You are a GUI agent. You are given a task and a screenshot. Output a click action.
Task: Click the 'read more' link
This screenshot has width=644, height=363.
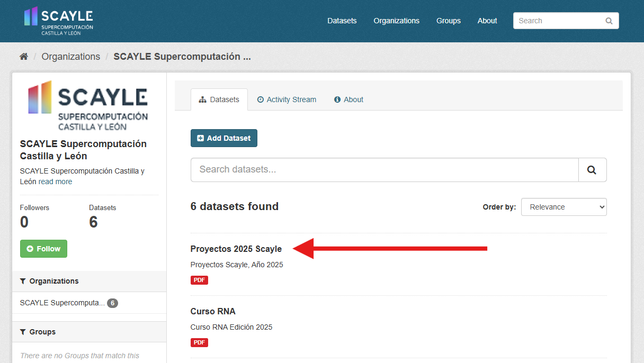pos(55,181)
